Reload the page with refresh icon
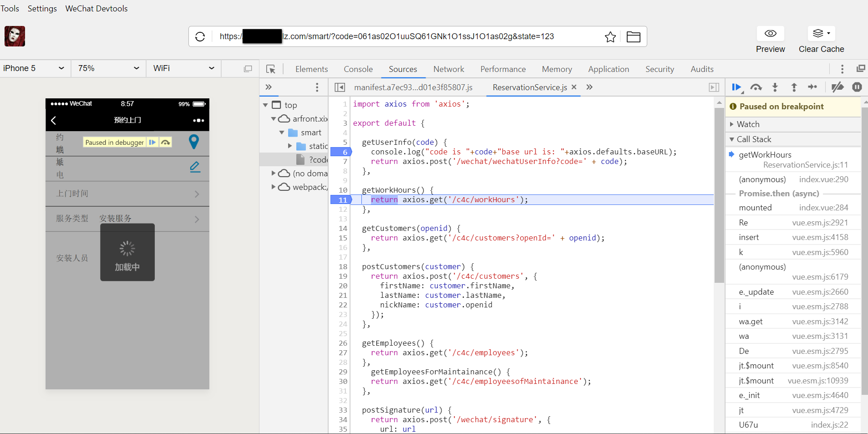The width and height of the screenshot is (868, 434). point(200,36)
